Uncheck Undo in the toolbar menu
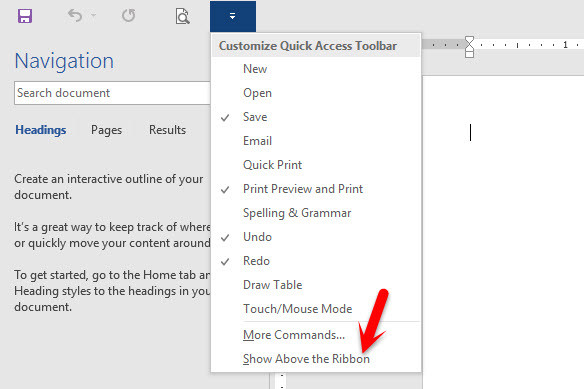Viewport: 584px width, 389px height. point(316,237)
